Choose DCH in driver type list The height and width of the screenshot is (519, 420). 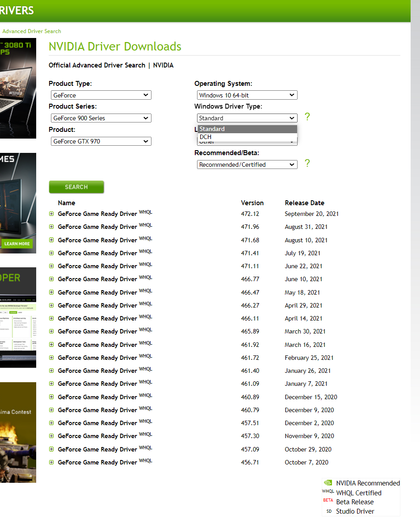[x=247, y=137]
